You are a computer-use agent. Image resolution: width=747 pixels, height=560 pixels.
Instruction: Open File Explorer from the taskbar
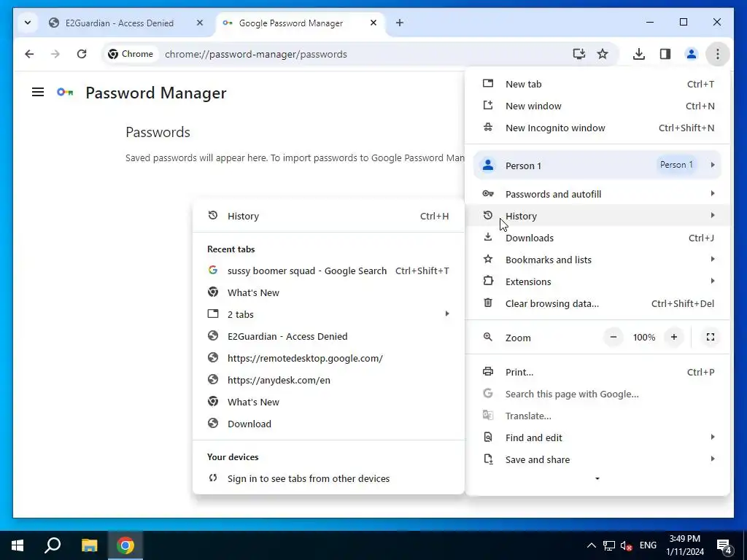click(x=89, y=545)
